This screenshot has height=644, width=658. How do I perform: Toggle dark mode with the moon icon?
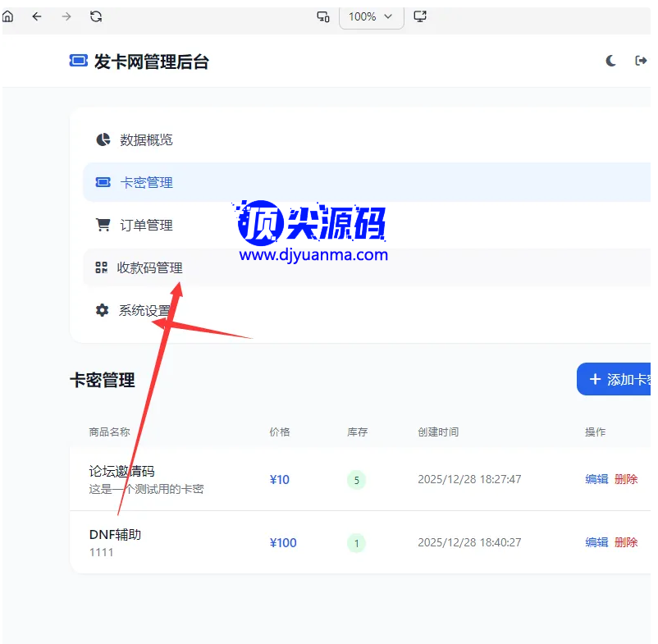pyautogui.click(x=611, y=61)
